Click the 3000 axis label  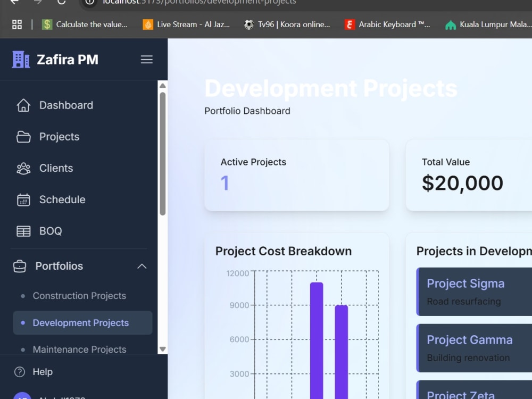[239, 374]
